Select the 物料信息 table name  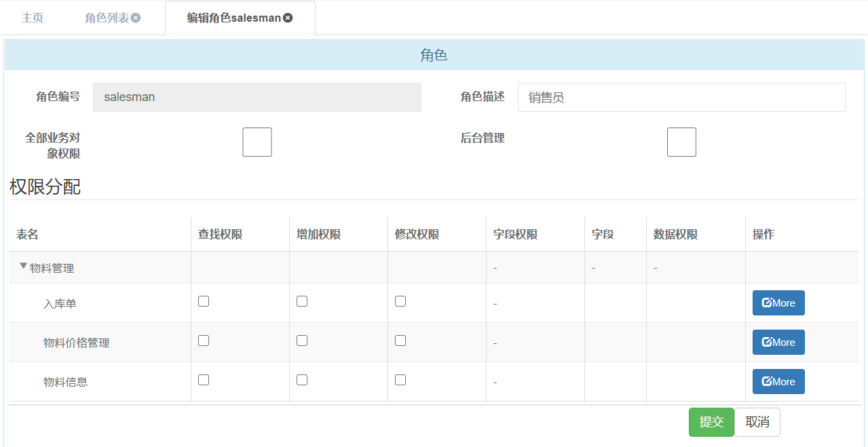point(65,382)
